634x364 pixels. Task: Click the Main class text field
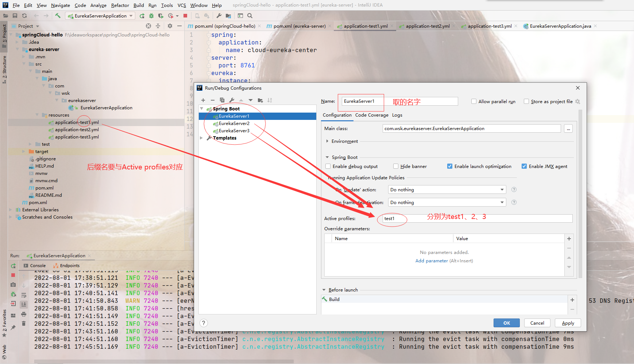click(472, 129)
